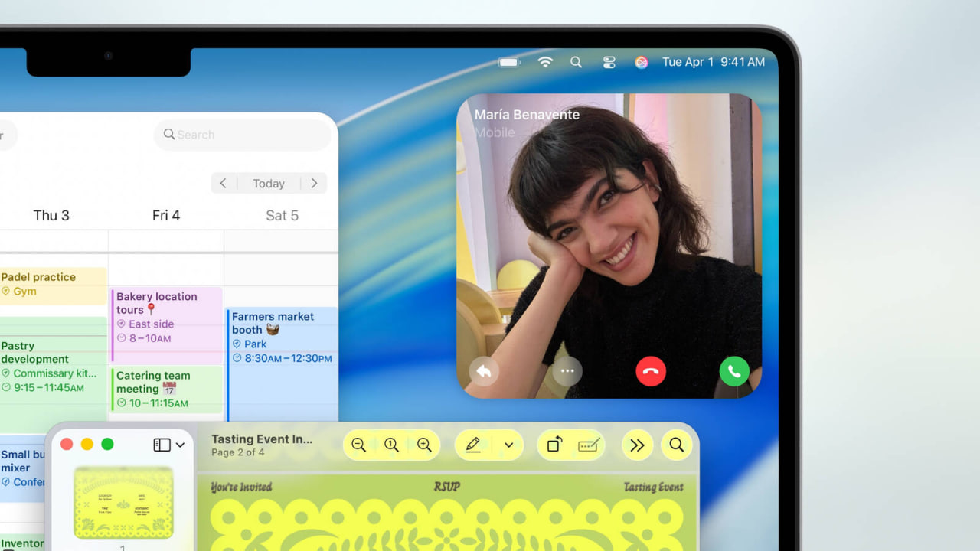Image resolution: width=980 pixels, height=551 pixels.
Task: Open Spotlight search from the menu bar
Action: (576, 62)
